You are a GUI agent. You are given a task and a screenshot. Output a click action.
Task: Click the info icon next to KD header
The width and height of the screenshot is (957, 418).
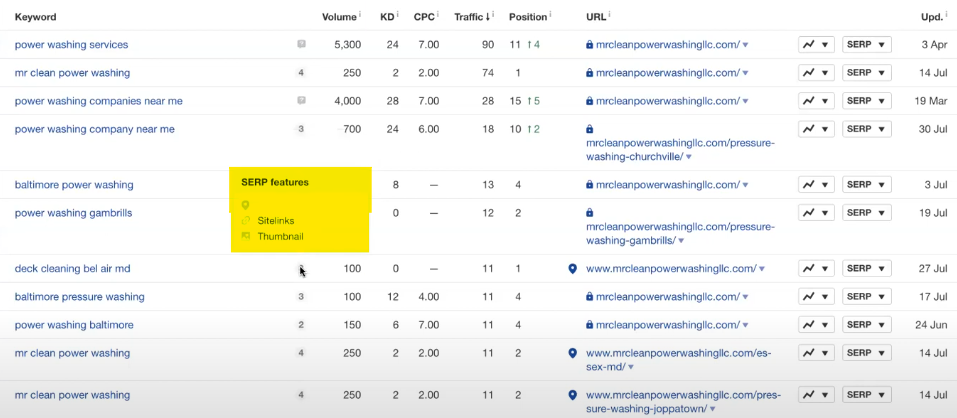(398, 15)
